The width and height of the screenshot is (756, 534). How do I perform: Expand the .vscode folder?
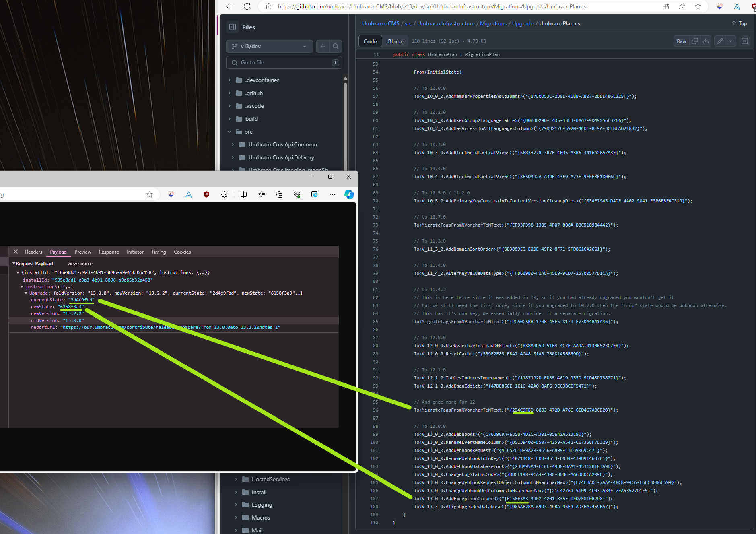pyautogui.click(x=229, y=106)
